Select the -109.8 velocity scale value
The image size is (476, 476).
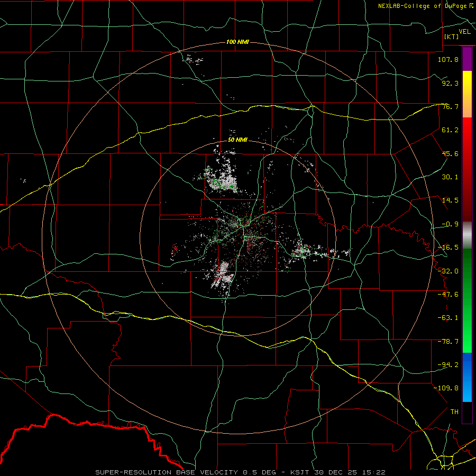[x=446, y=388]
